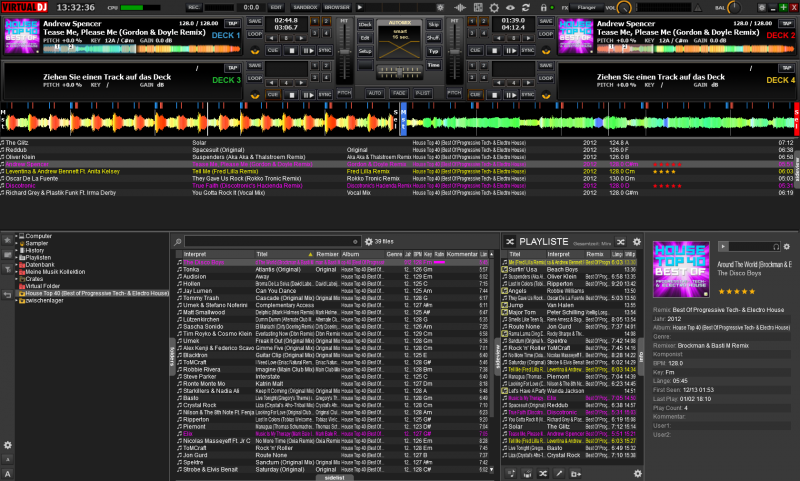Play/pause Deck 1

click(308, 50)
